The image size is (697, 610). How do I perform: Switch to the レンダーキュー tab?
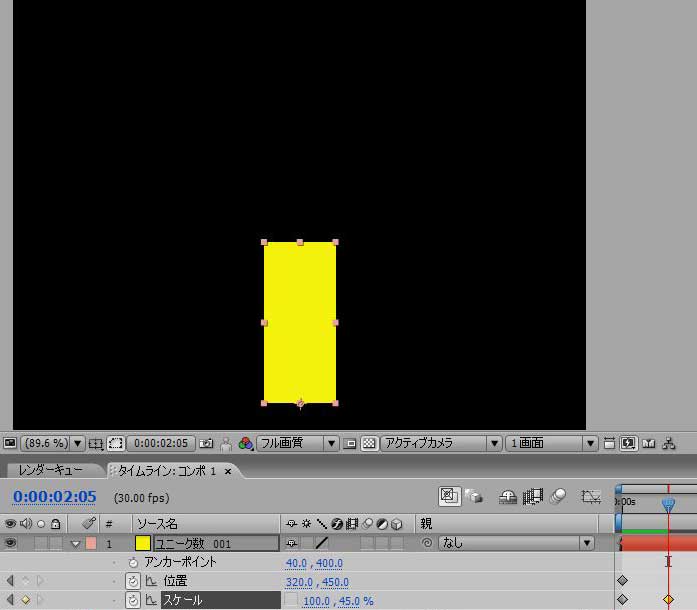pos(50,470)
